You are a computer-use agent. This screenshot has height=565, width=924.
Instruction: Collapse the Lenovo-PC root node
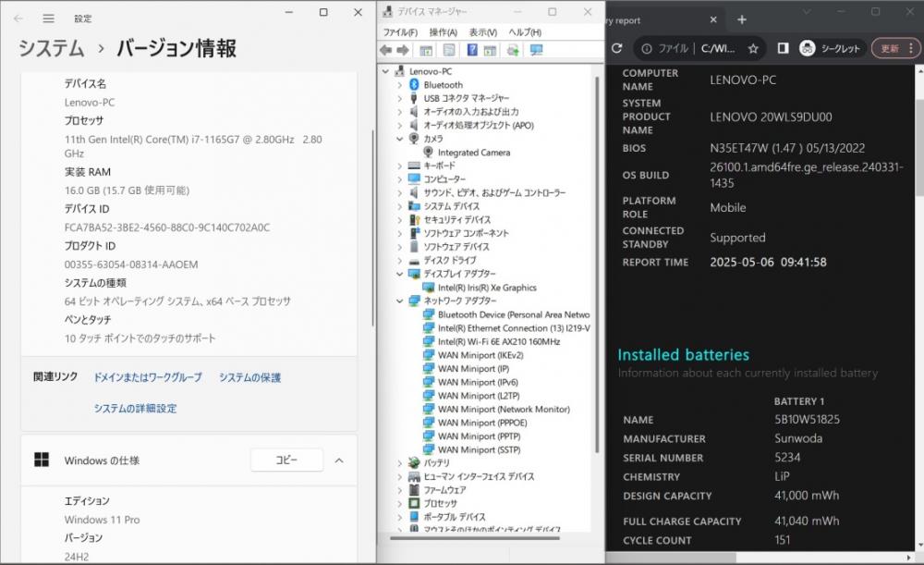click(x=386, y=71)
